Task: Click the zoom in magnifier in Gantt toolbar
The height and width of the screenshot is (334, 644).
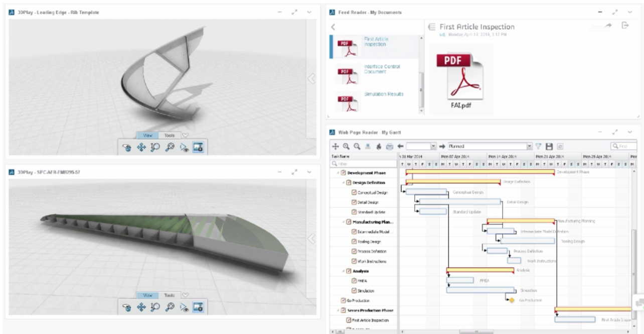Action: point(346,146)
